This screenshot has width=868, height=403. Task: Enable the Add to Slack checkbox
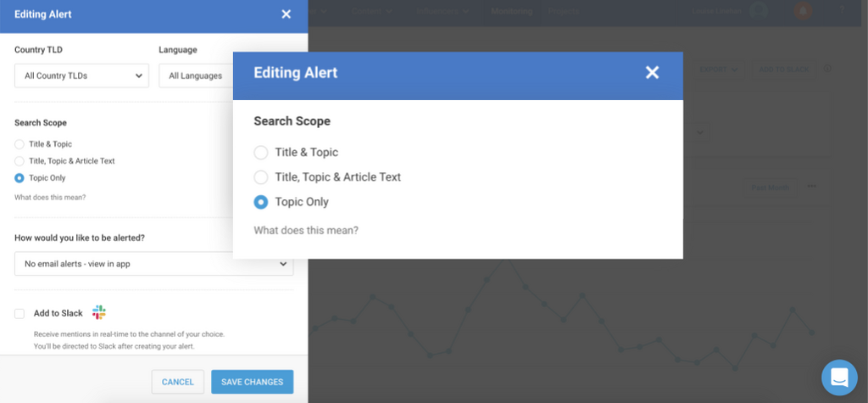point(19,314)
